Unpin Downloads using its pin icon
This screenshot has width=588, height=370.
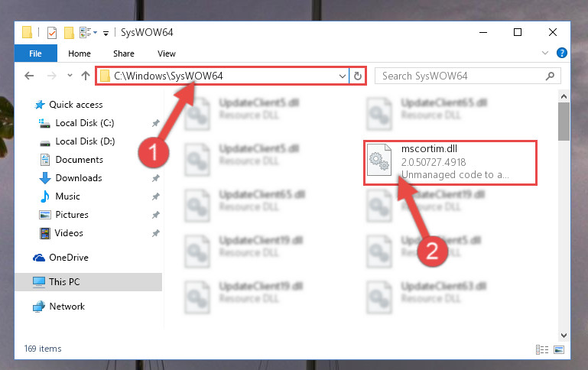(156, 178)
